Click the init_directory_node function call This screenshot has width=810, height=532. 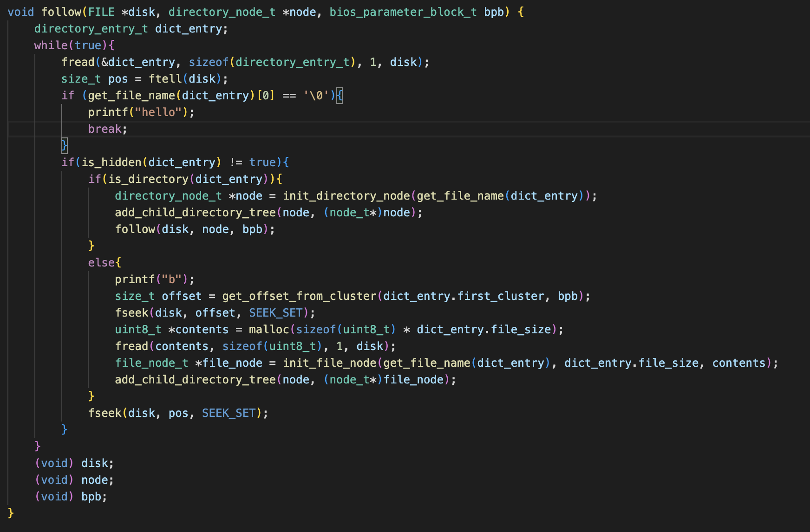coord(346,196)
